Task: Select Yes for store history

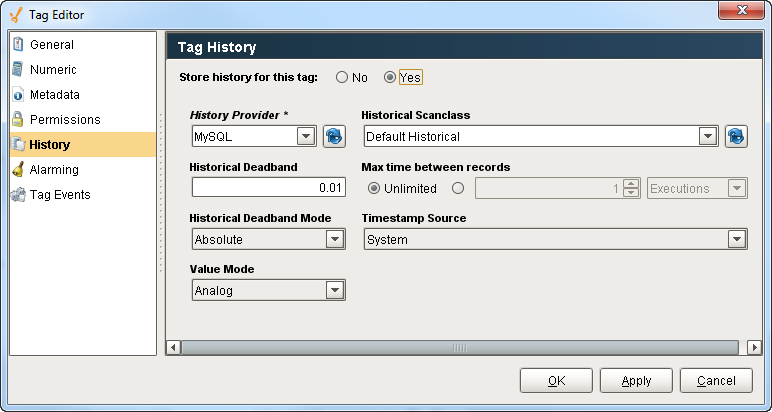Action: pos(391,77)
